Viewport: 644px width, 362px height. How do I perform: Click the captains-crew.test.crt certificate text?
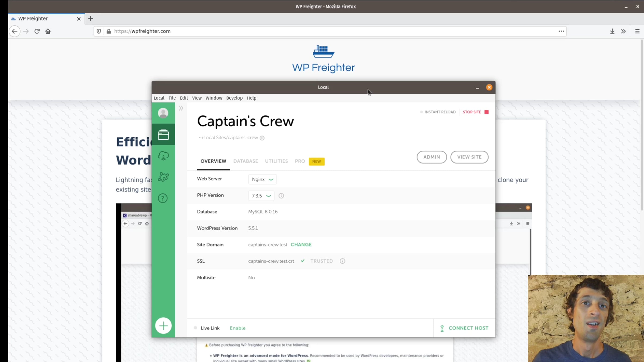point(271,261)
